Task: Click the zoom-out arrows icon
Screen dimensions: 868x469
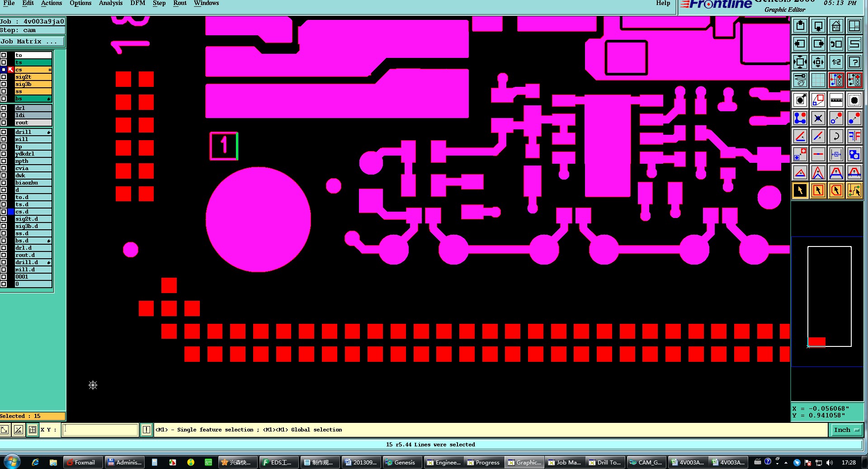Action: pos(800,62)
